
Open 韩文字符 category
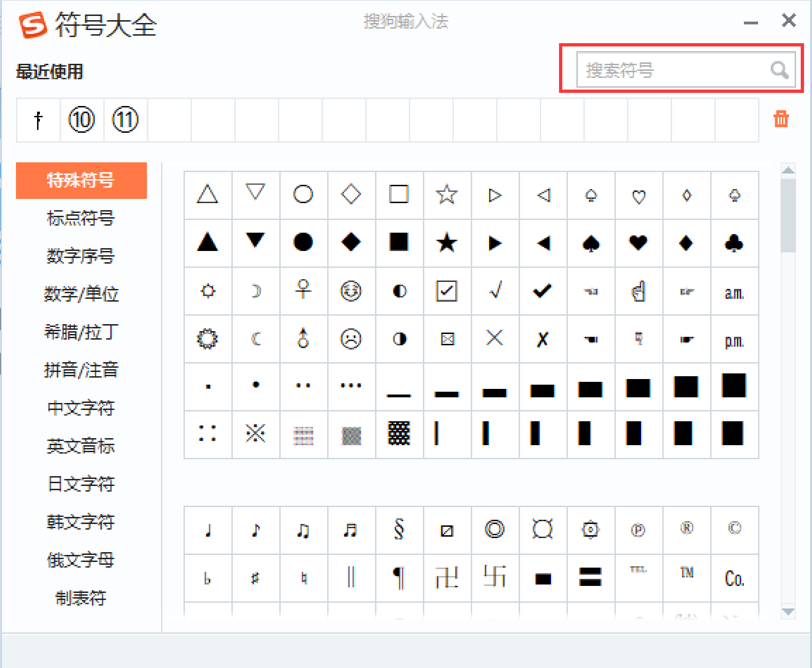pyautogui.click(x=81, y=522)
